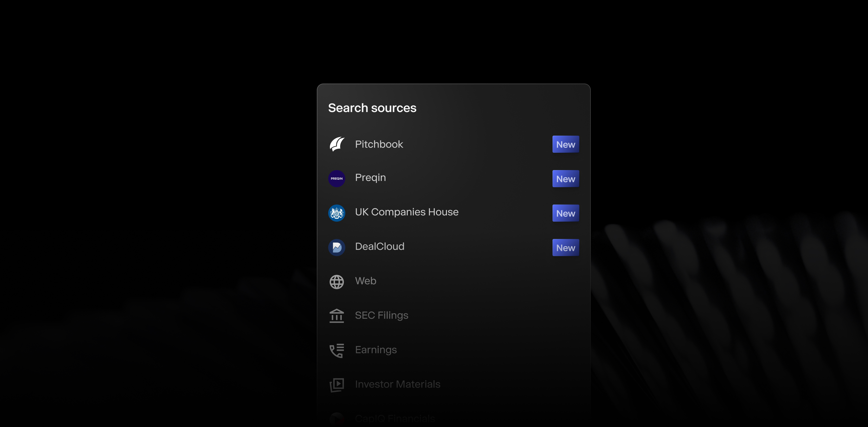Screen dimensions: 868x427
Task: Click the New badge next to Pitchbook
Action: point(565,144)
